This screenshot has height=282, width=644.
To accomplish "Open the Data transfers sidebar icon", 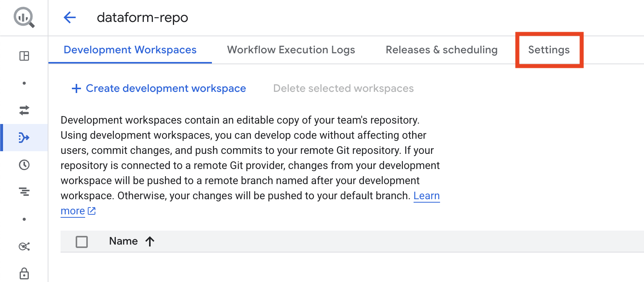I will [24, 110].
